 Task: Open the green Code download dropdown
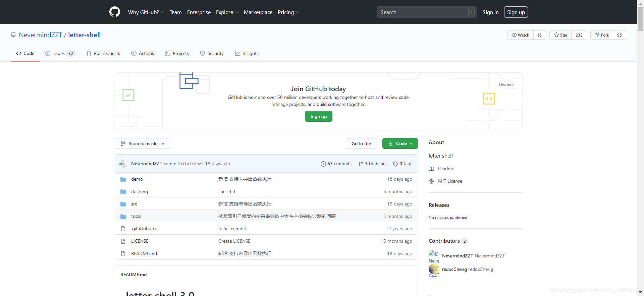pos(400,143)
